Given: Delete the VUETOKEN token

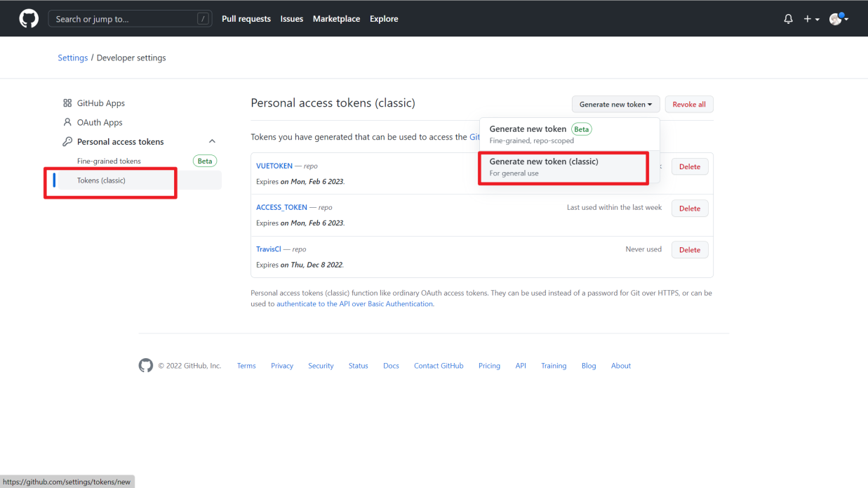Looking at the screenshot, I should (690, 166).
